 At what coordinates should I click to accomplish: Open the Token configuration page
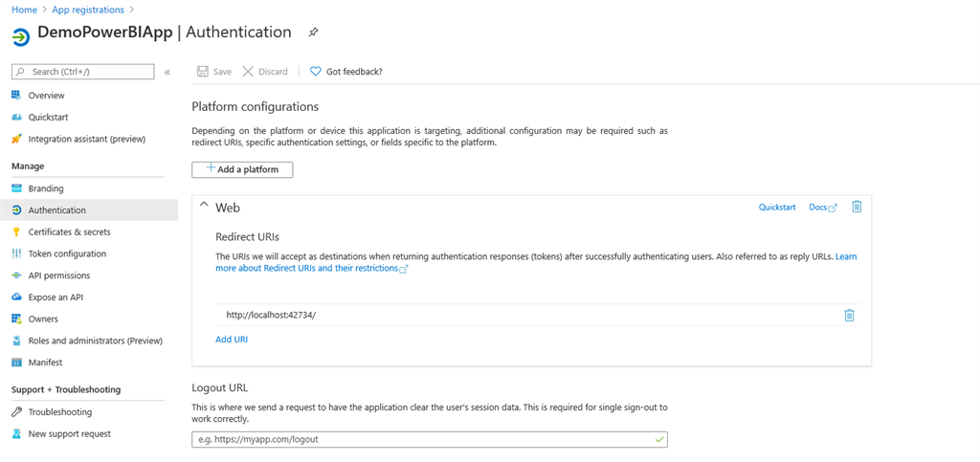click(67, 253)
